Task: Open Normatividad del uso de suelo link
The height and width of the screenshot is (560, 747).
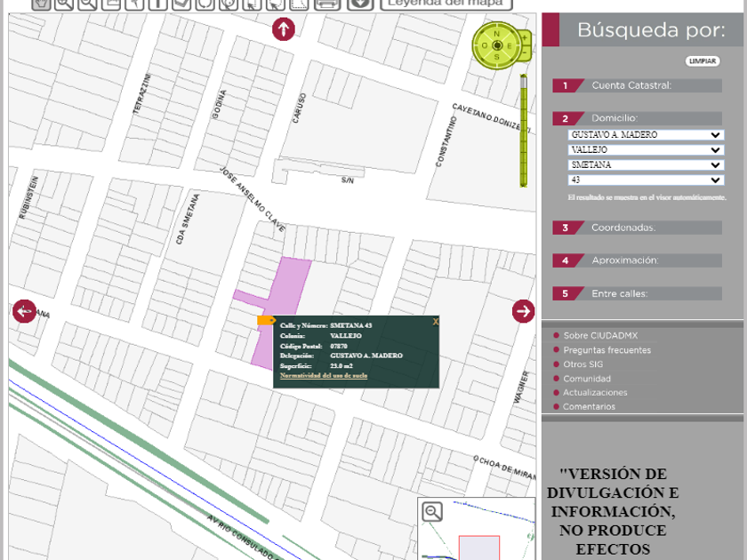Action: click(x=324, y=375)
